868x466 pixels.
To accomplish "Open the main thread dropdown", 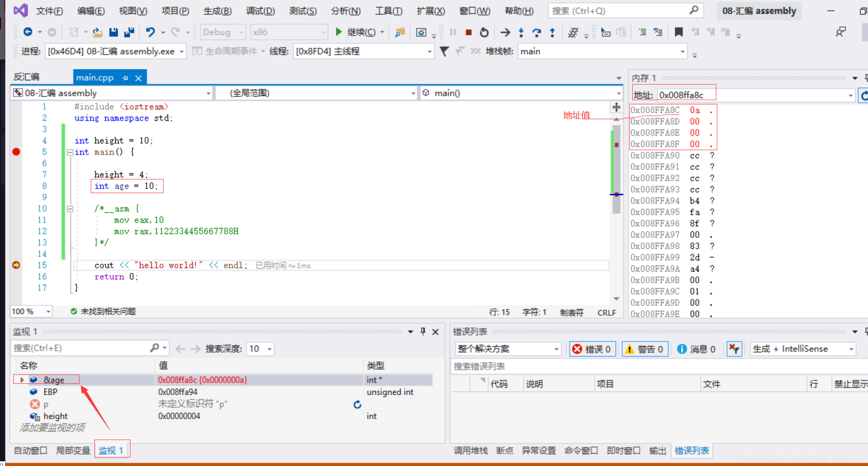I will [x=363, y=51].
